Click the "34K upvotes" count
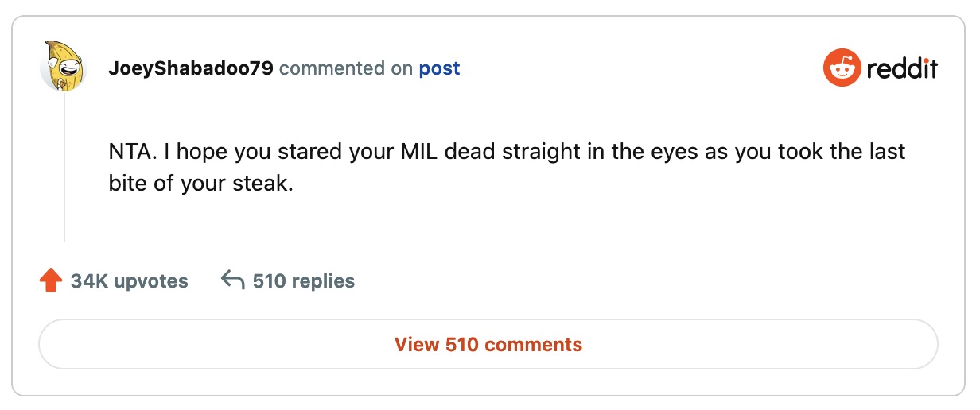The width and height of the screenshot is (980, 410). [129, 281]
